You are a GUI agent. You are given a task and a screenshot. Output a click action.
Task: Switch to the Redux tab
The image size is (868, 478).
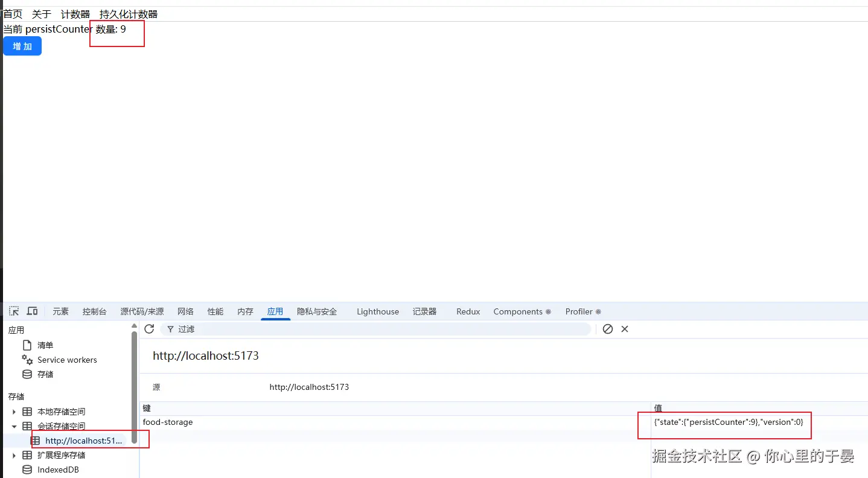(468, 311)
